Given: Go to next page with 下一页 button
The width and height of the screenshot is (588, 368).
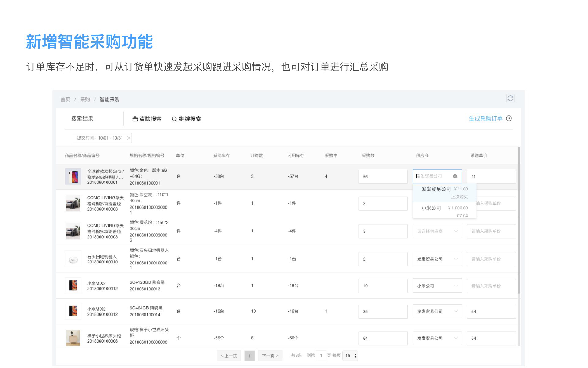Looking at the screenshot, I should [270, 356].
